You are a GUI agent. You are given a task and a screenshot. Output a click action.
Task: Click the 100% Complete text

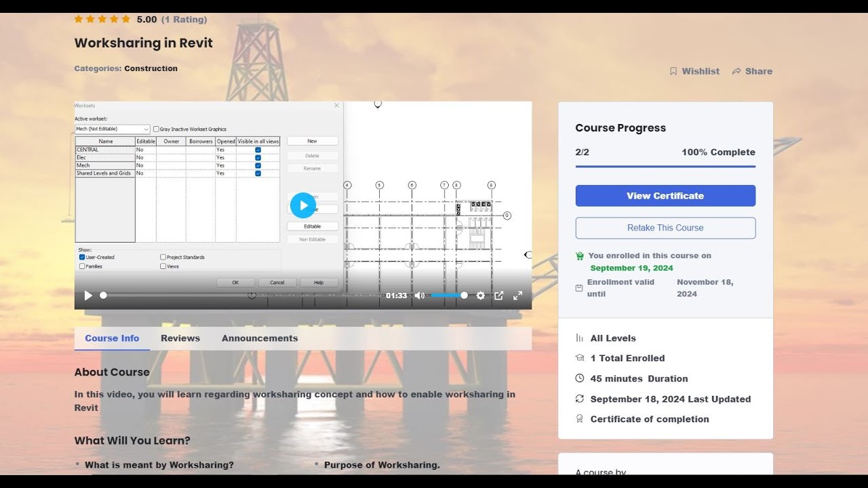click(718, 152)
